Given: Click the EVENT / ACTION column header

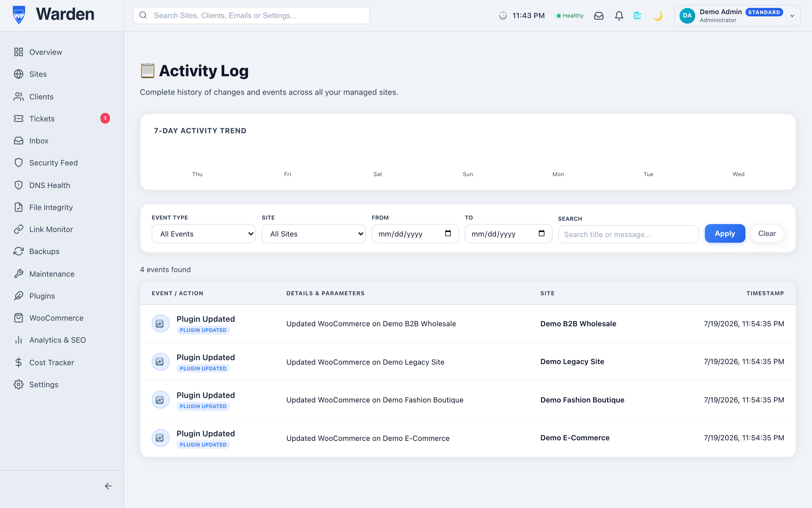Looking at the screenshot, I should (x=177, y=293).
